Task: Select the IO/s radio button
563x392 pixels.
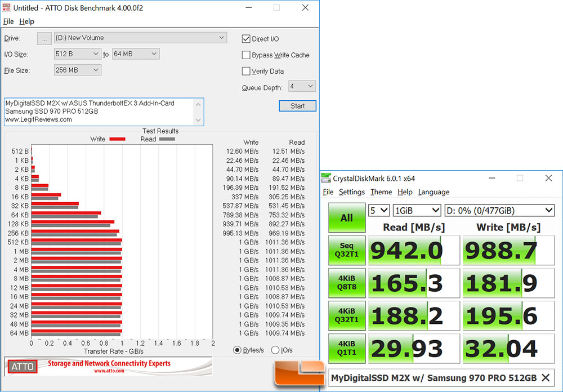Action: (x=275, y=350)
